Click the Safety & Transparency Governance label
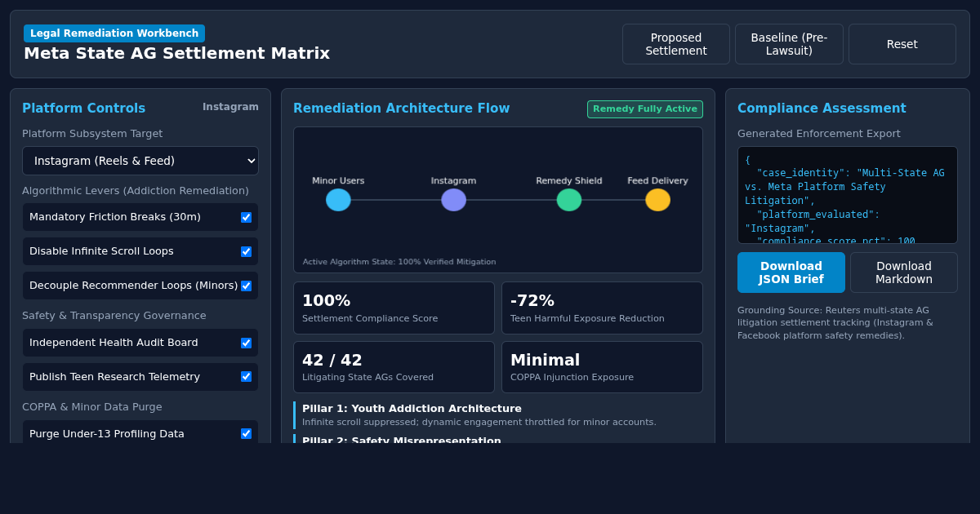 [114, 316]
